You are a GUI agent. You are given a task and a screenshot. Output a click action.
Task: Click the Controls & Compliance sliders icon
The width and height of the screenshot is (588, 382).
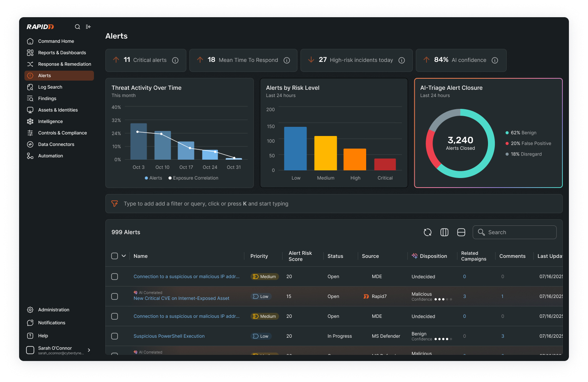(30, 133)
